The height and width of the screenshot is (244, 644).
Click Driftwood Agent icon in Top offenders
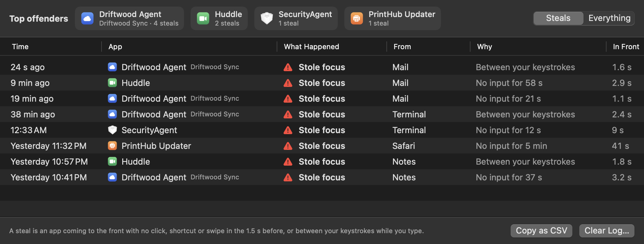[x=87, y=18]
